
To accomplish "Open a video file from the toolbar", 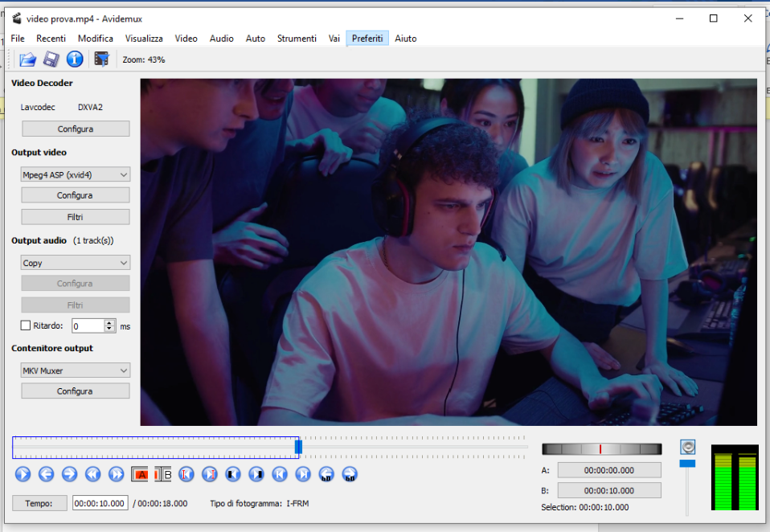I will click(27, 59).
